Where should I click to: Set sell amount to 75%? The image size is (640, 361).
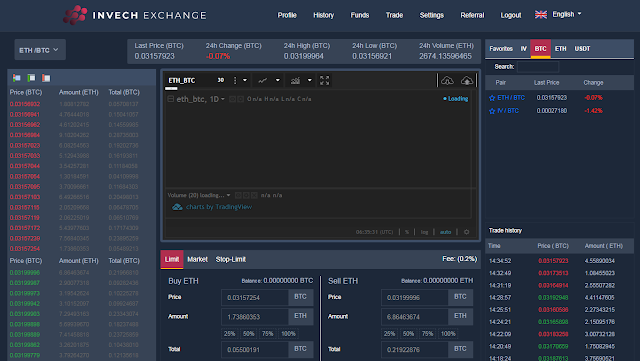[428, 334]
